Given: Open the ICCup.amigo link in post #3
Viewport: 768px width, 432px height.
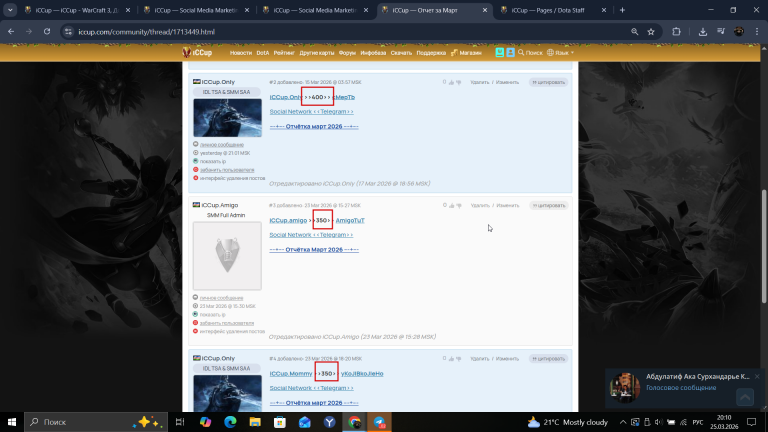Looking at the screenshot, I should pos(288,220).
